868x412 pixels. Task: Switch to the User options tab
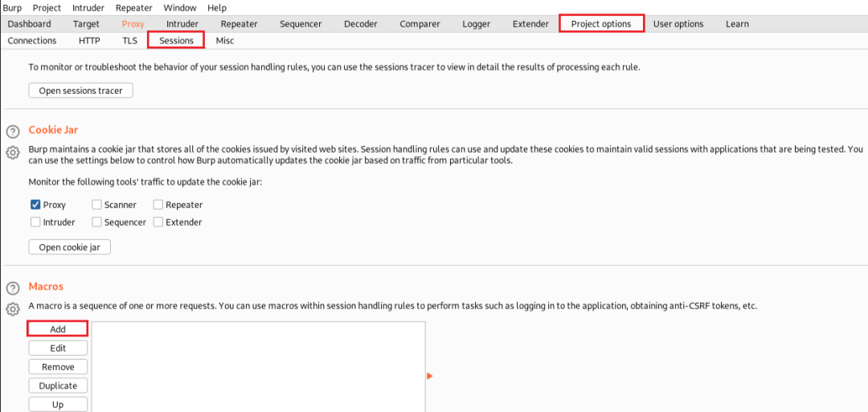pos(678,24)
